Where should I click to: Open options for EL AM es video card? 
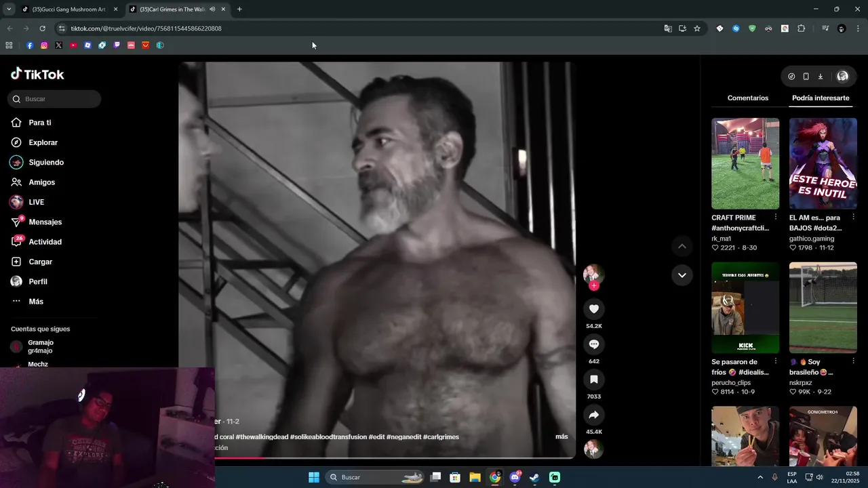coord(853,217)
